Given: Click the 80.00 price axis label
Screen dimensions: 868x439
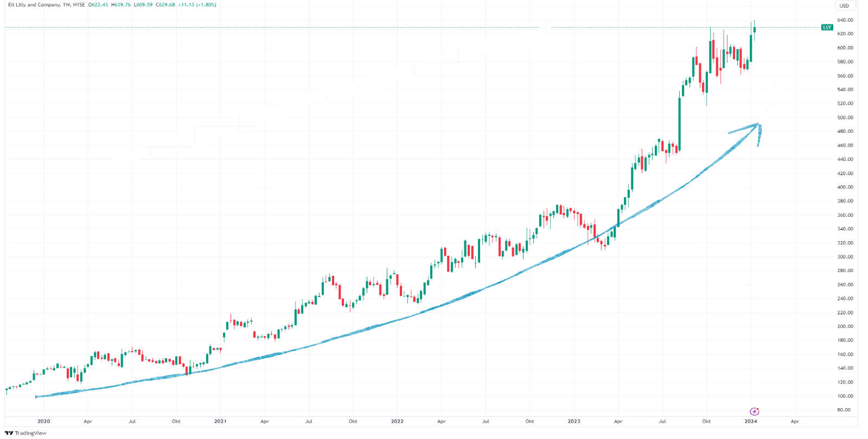Looking at the screenshot, I should point(844,410).
